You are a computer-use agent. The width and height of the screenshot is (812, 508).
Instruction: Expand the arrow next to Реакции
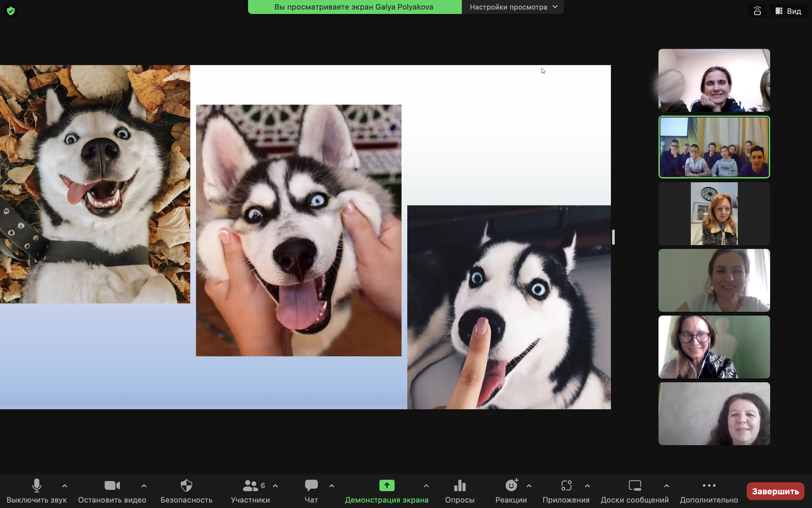click(529, 486)
